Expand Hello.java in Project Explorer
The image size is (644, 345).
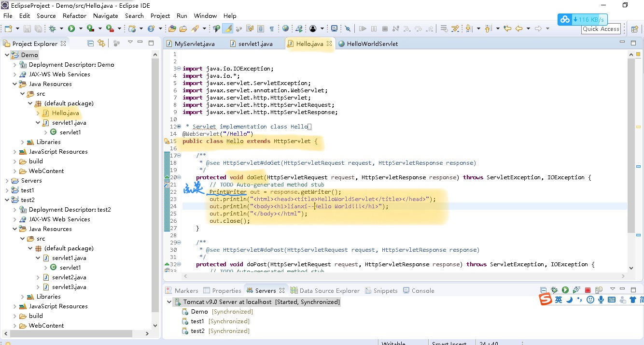pos(38,113)
